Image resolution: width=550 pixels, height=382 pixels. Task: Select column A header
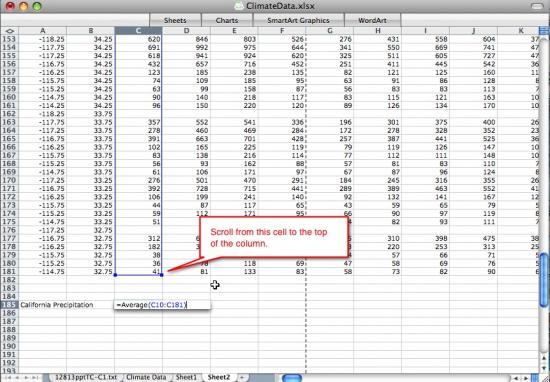(x=42, y=31)
